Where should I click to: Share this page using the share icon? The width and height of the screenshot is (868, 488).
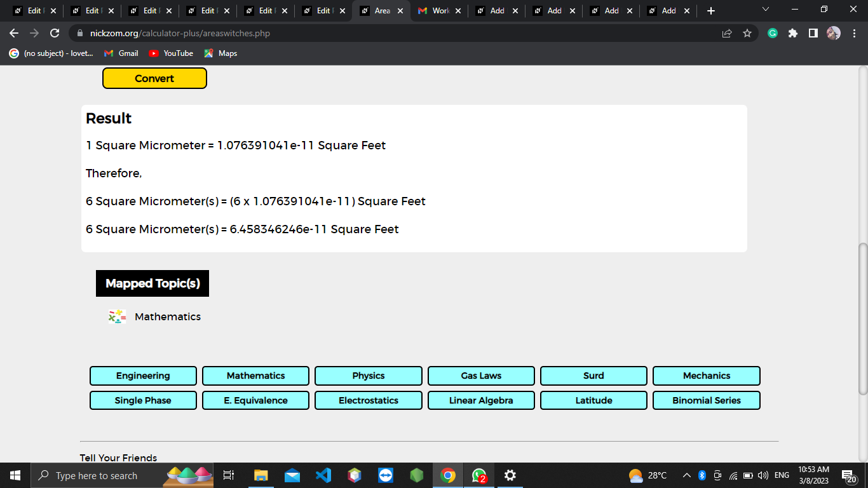coord(727,33)
